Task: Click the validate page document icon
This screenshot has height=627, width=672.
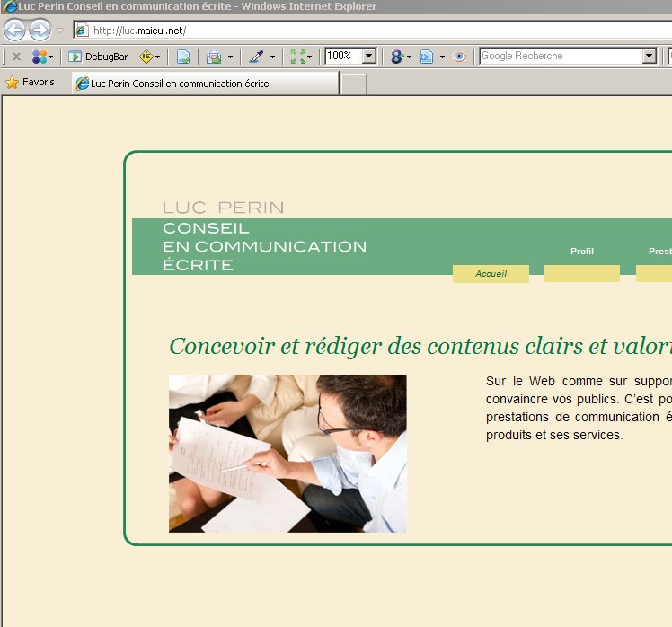Action: [x=183, y=57]
